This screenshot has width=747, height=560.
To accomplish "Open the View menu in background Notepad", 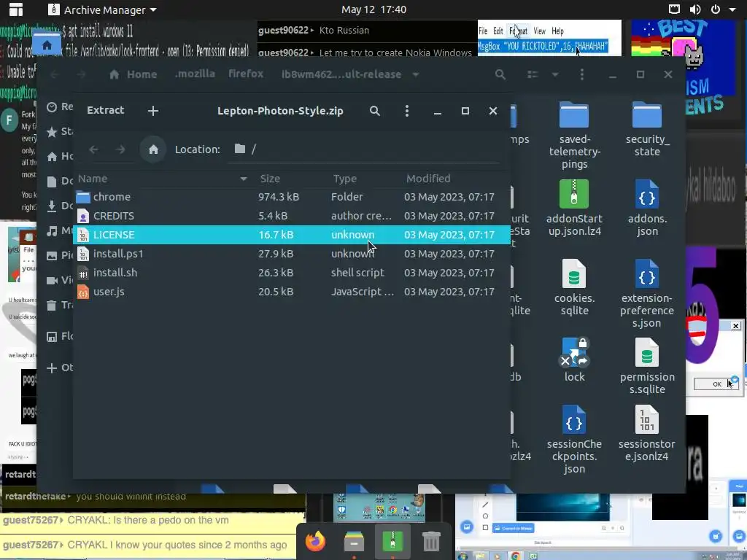I will click(x=539, y=31).
